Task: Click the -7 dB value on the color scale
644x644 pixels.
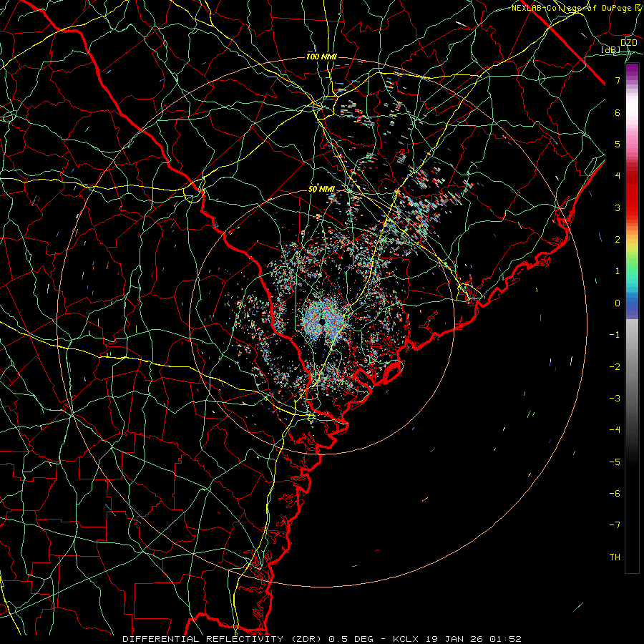Action: (615, 525)
